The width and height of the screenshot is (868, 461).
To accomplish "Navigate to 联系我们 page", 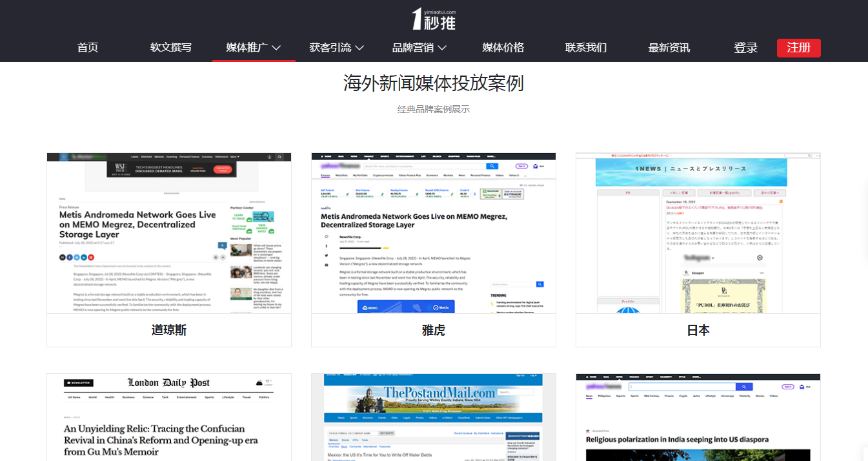I will click(586, 48).
